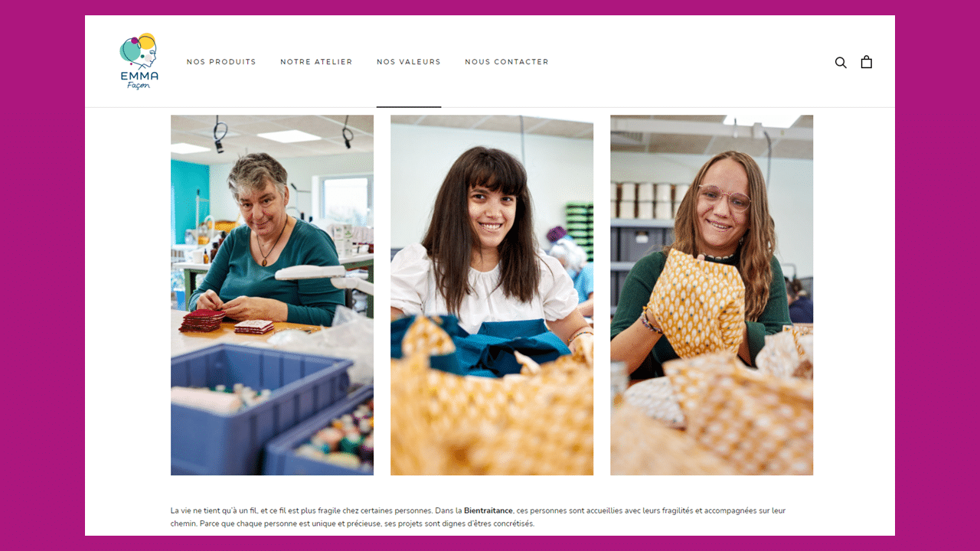The image size is (980, 551).
Task: Click the face illustration in the logo
Action: pyautogui.click(x=143, y=52)
